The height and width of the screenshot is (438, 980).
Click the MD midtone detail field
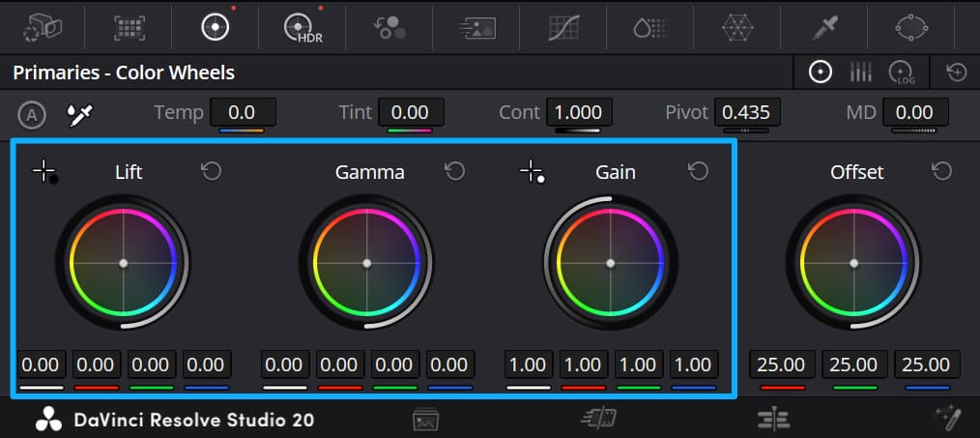point(914,112)
